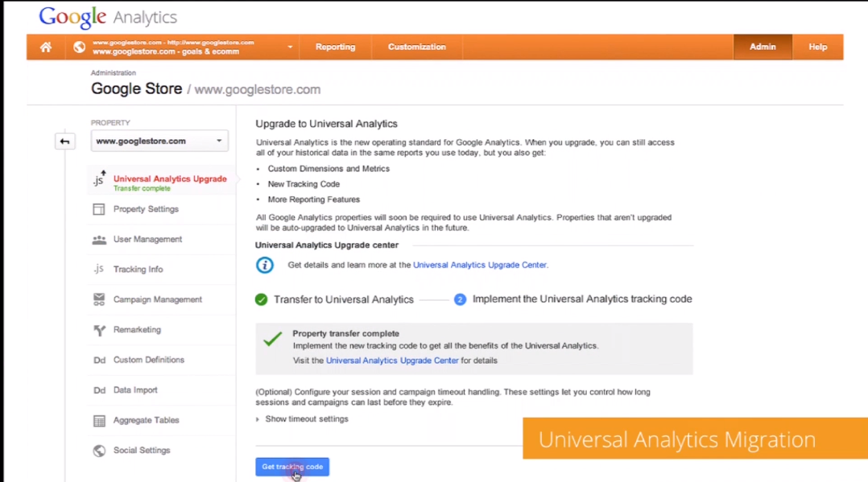Select Tracking Info in the sidebar
Image resolution: width=868 pixels, height=482 pixels.
click(138, 270)
